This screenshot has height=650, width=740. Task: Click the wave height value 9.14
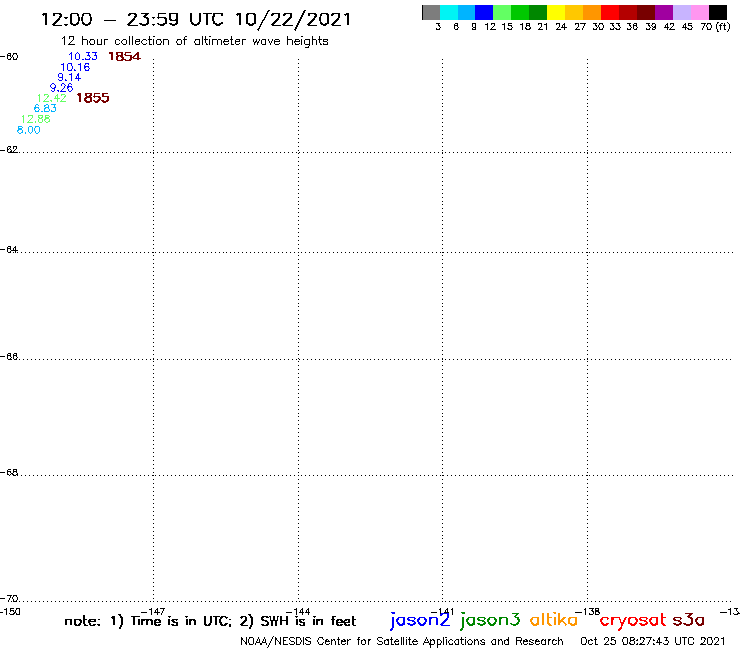[x=69, y=77]
